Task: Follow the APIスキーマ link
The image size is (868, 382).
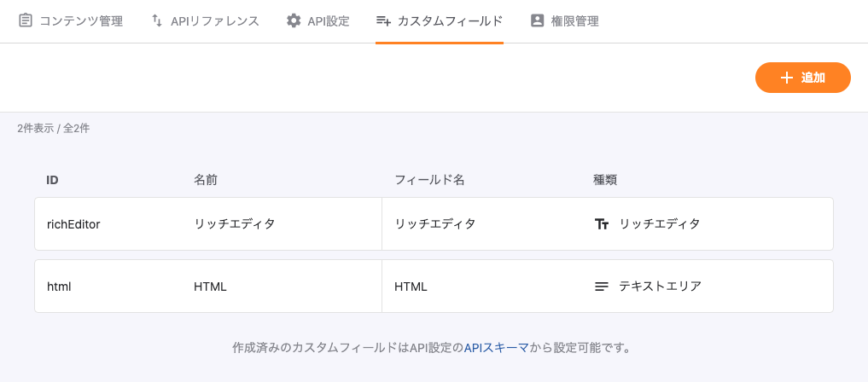Action: click(497, 348)
